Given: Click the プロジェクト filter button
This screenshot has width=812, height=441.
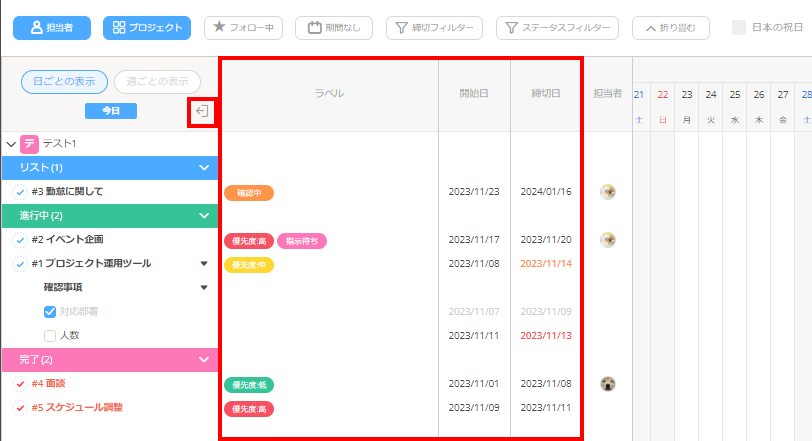Looking at the screenshot, I should pyautogui.click(x=147, y=27).
